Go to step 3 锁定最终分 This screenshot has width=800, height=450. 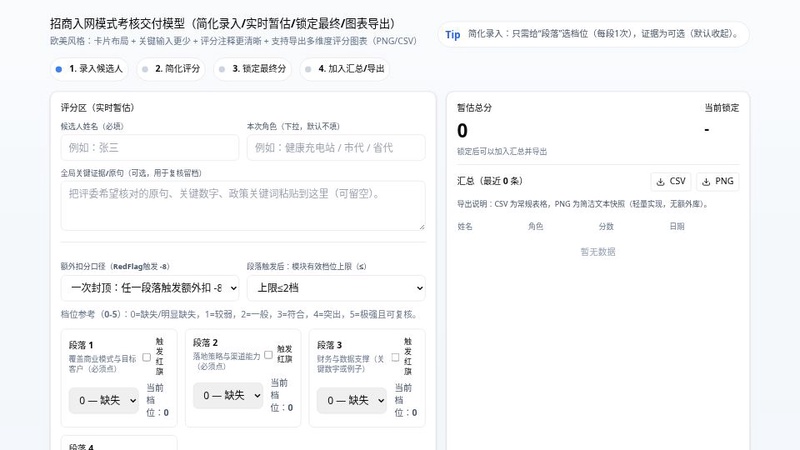tap(253, 69)
